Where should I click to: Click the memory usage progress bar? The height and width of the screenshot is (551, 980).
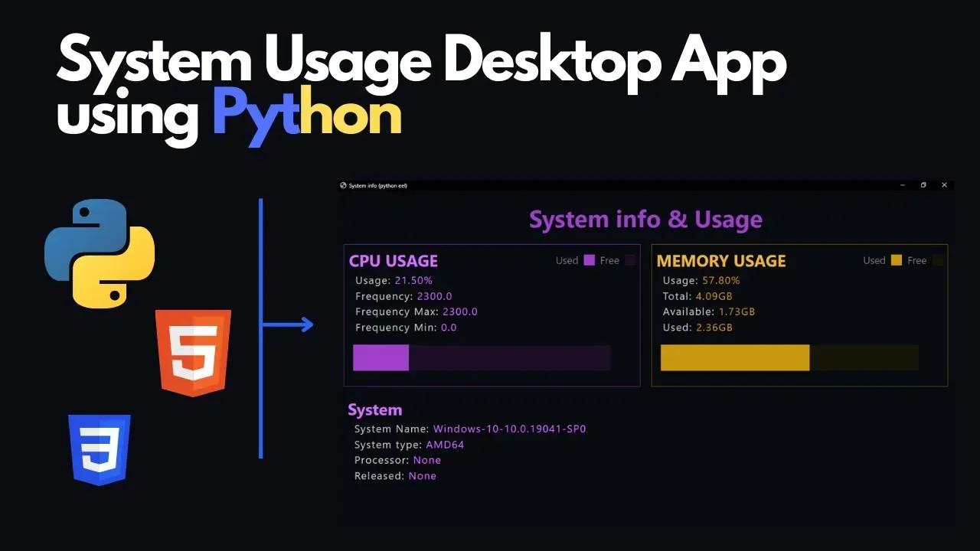pos(789,357)
